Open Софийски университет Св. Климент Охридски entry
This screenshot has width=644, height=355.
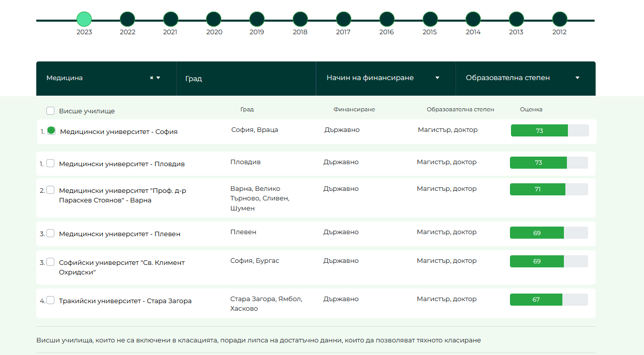click(x=122, y=267)
